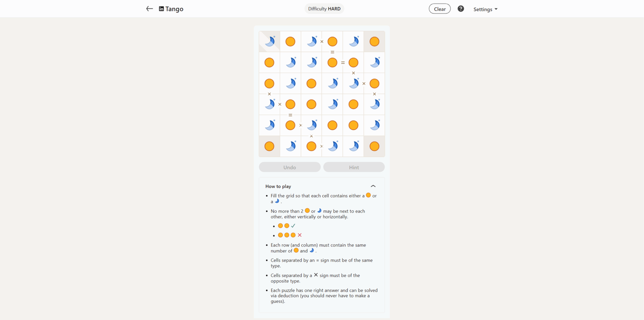Toggle the sun in the bottom-left grid cell

pyautogui.click(x=270, y=146)
